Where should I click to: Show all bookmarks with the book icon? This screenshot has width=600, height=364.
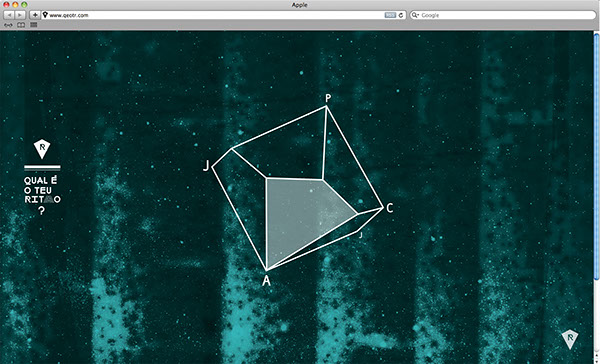coord(21,25)
